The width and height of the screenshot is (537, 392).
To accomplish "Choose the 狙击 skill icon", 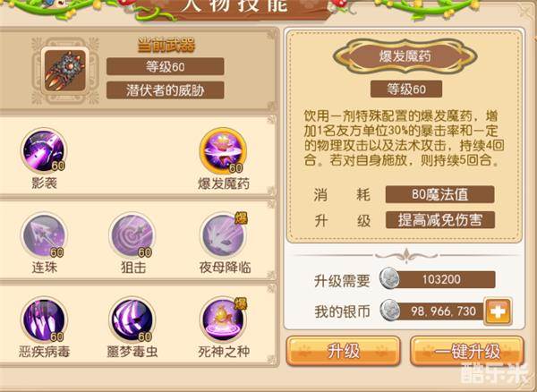I will point(132,236).
